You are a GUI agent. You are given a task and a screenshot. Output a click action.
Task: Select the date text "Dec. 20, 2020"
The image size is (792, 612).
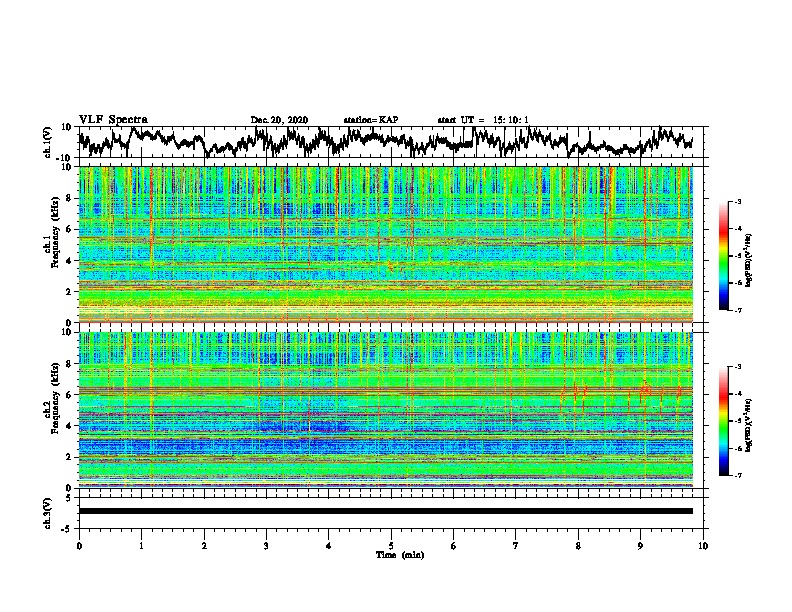pos(279,120)
